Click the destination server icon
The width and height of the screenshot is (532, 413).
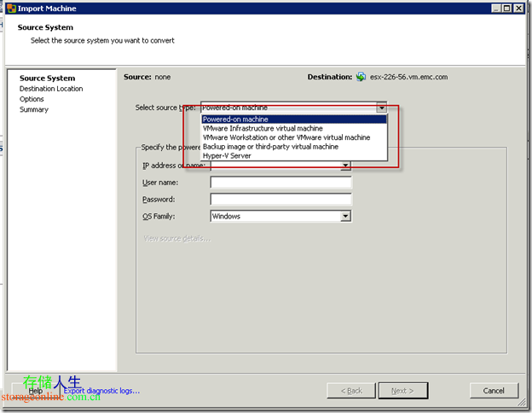click(361, 77)
